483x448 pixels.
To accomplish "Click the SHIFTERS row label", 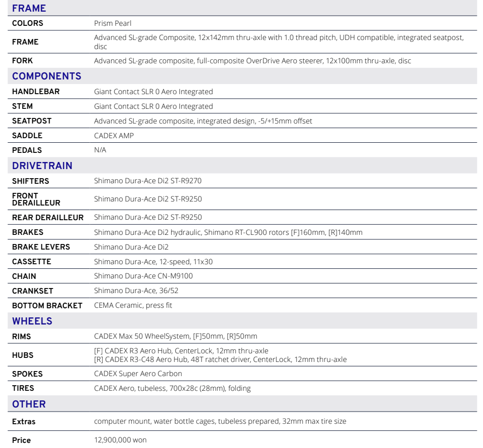I will tap(30, 181).
